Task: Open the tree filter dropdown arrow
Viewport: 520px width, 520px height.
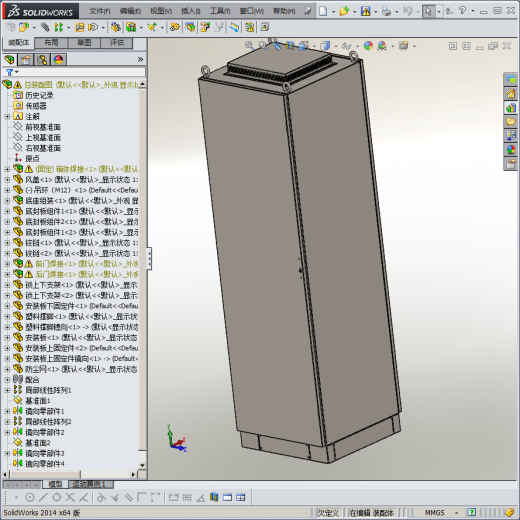Action: 17,72
